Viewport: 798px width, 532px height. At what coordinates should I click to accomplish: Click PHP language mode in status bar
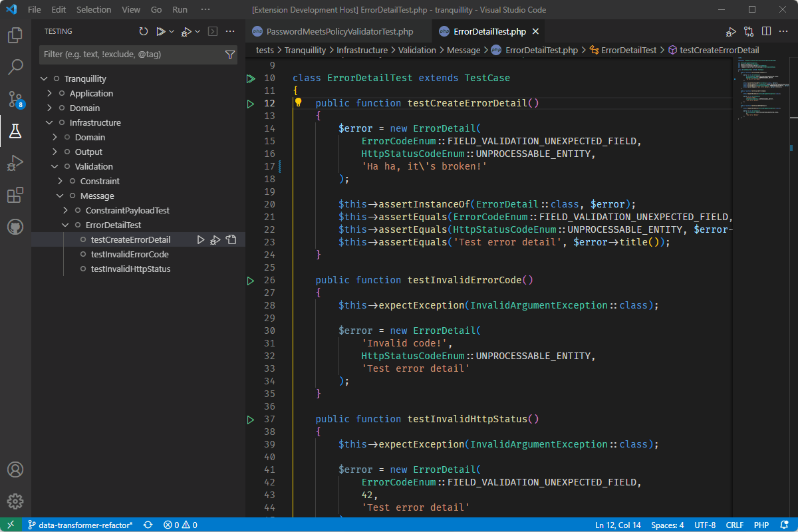tap(761, 525)
